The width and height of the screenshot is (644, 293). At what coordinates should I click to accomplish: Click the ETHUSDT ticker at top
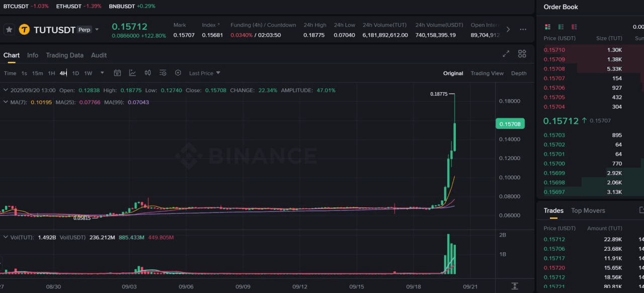(x=78, y=6)
